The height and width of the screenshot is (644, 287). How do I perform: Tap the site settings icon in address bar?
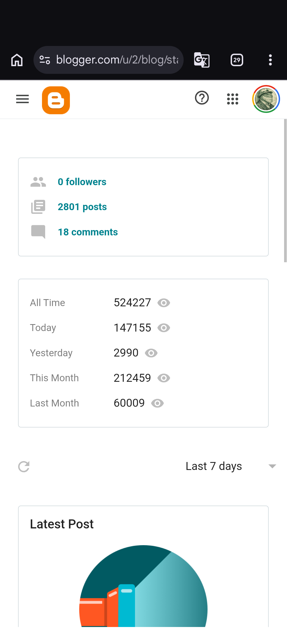coord(45,60)
